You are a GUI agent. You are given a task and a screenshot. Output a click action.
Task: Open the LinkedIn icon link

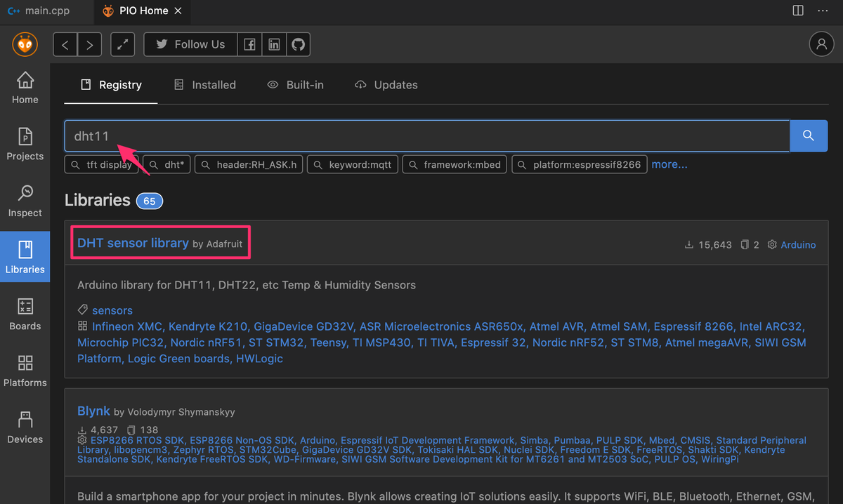[x=274, y=44]
